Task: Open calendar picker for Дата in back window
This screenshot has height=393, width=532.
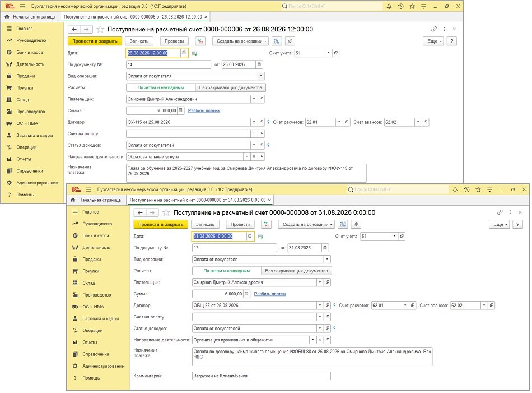Action: point(184,53)
